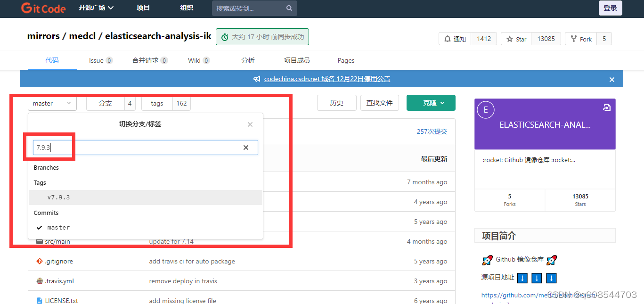The image size is (644, 304).
Task: Switch to the Pages tab
Action: (x=346, y=60)
